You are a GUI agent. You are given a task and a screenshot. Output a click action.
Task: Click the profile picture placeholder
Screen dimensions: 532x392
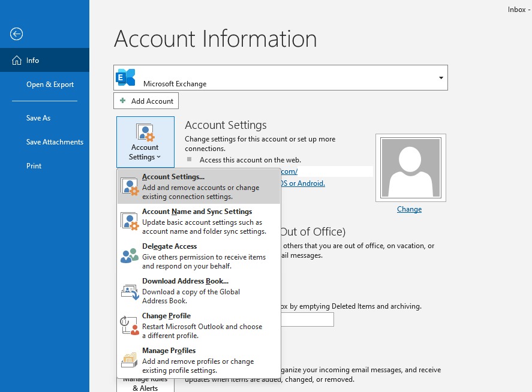[x=410, y=168]
